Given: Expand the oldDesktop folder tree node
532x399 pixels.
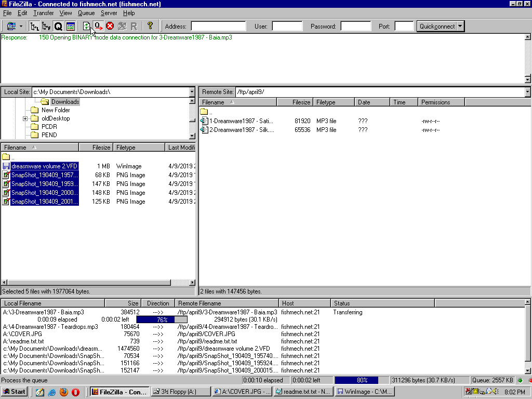Looking at the screenshot, I should point(25,119).
